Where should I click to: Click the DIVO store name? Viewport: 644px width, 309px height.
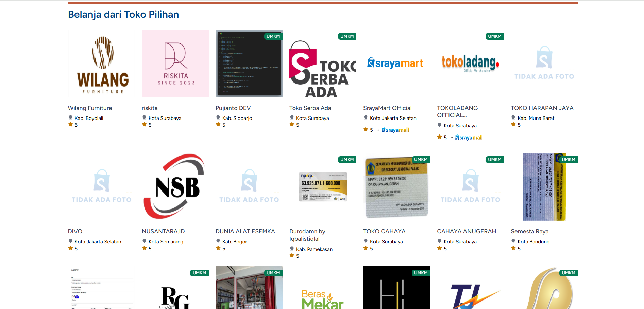point(75,231)
